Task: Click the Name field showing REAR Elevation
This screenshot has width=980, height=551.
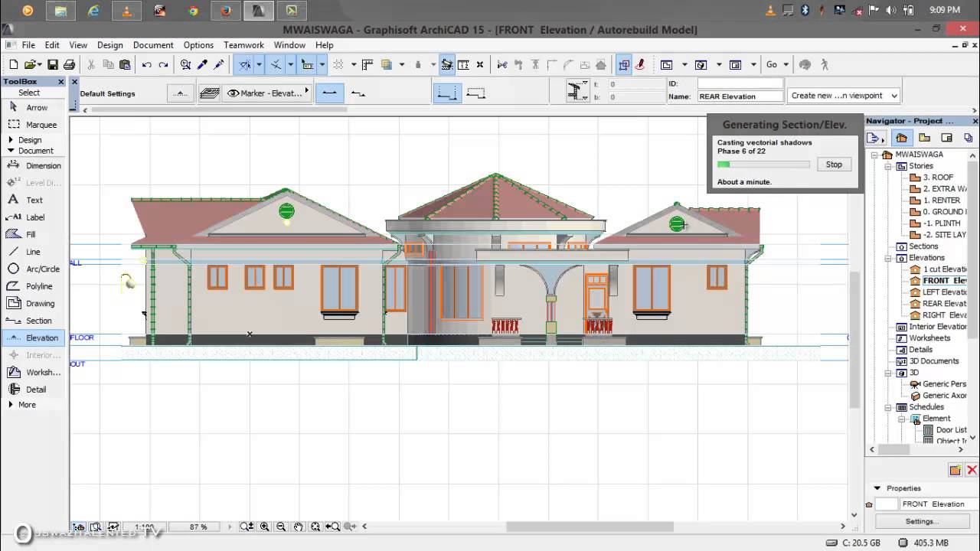Action: tap(740, 96)
